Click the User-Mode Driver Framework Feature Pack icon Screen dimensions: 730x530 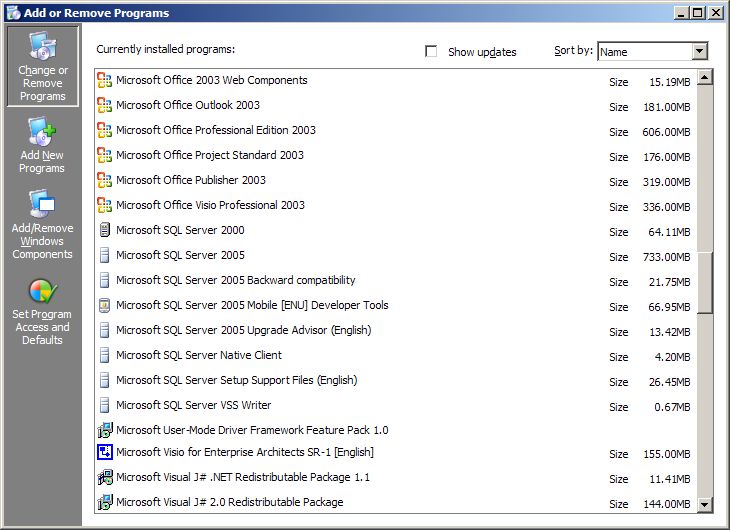point(105,430)
